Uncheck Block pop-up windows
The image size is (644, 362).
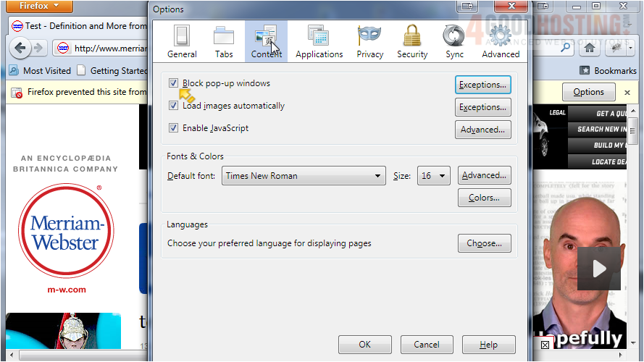[x=173, y=83]
